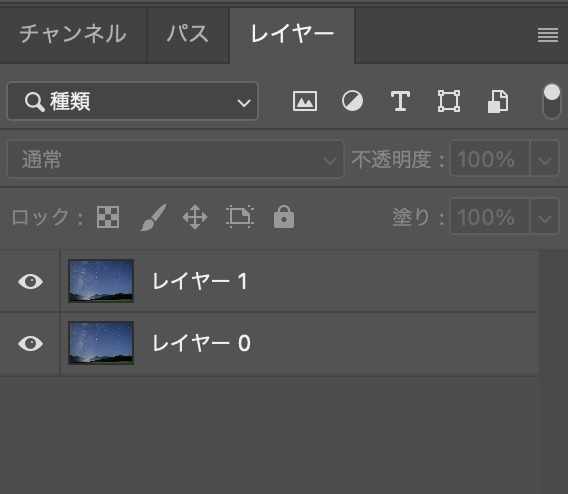Open the layers panel hamburger menu
568x494 pixels.
548,35
